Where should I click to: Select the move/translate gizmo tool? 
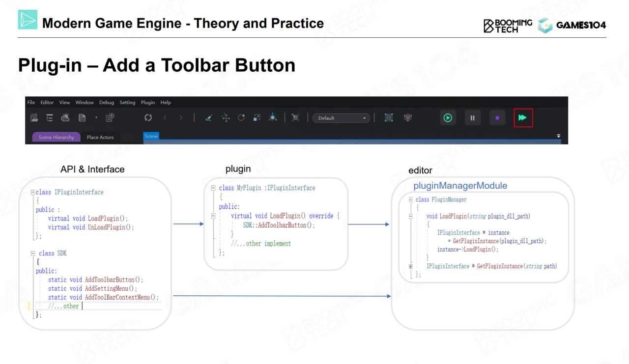[x=226, y=118]
